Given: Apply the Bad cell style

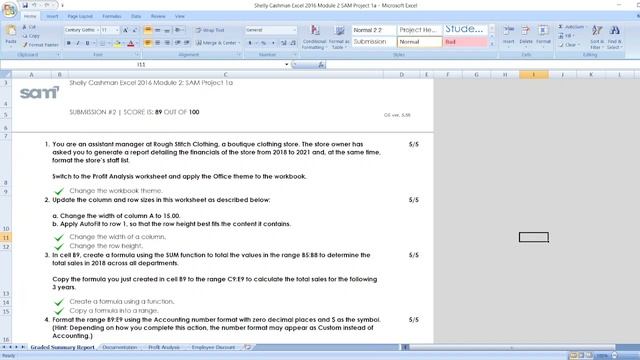Looking at the screenshot, I should [x=465, y=42].
